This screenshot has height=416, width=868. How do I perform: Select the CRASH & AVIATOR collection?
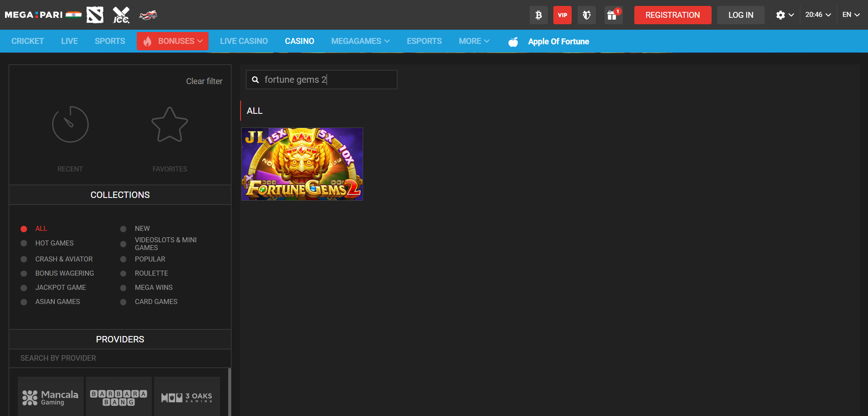click(64, 259)
